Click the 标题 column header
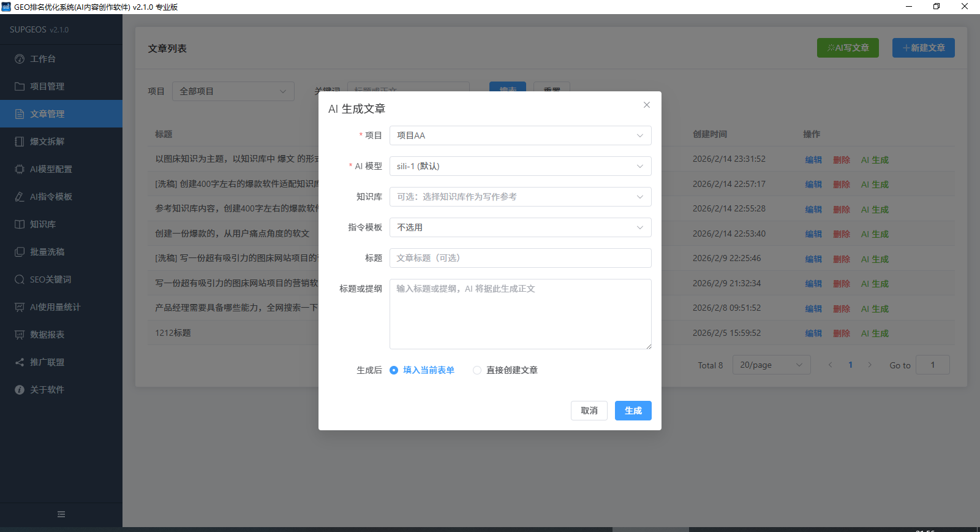Screen dimensions: 980x532 click(x=164, y=134)
